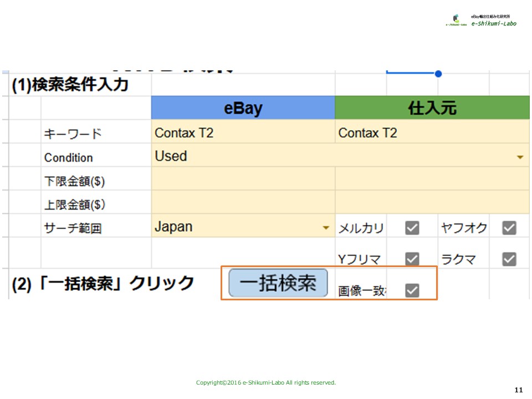Click the (1)検索条件入力 heading
Image resolution: width=532 pixels, height=399 pixels.
[70, 84]
